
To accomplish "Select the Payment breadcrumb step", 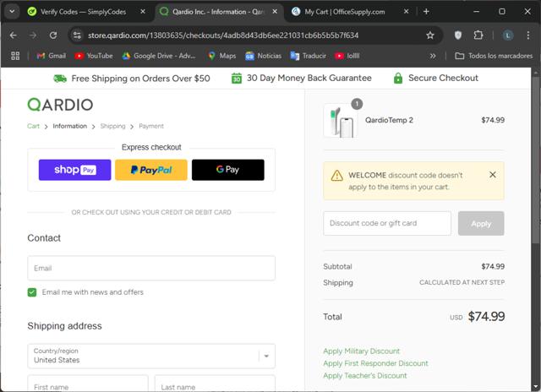I will coord(151,126).
